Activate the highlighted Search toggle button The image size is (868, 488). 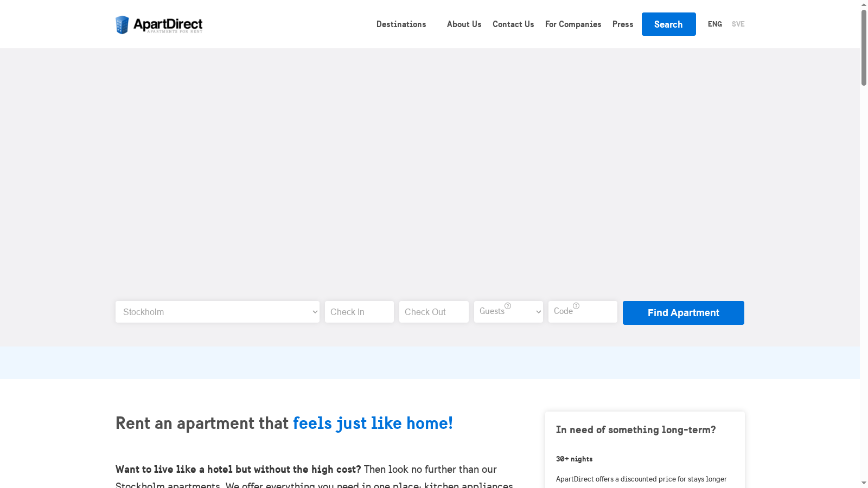[668, 24]
